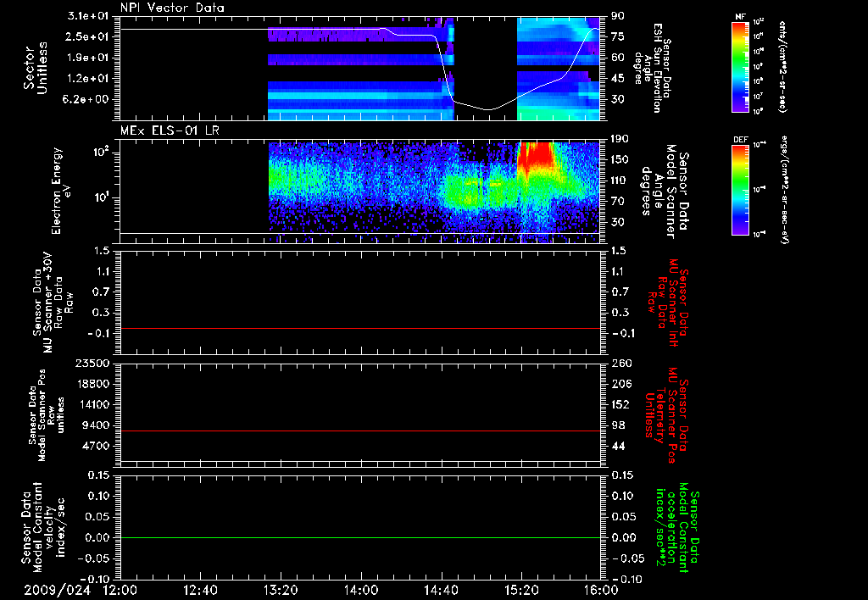The width and height of the screenshot is (868, 600).
Task: Click the 12:40 time axis label
Action: (x=200, y=590)
